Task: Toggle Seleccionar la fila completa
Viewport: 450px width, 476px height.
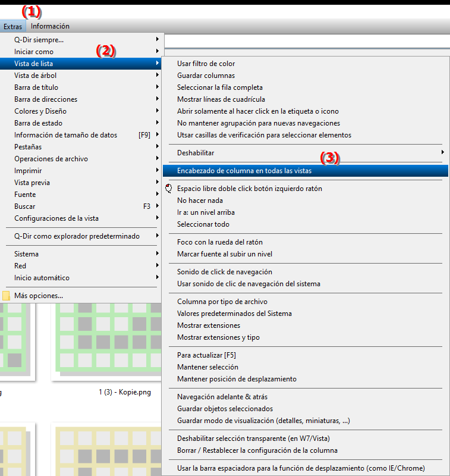Action: point(306,87)
